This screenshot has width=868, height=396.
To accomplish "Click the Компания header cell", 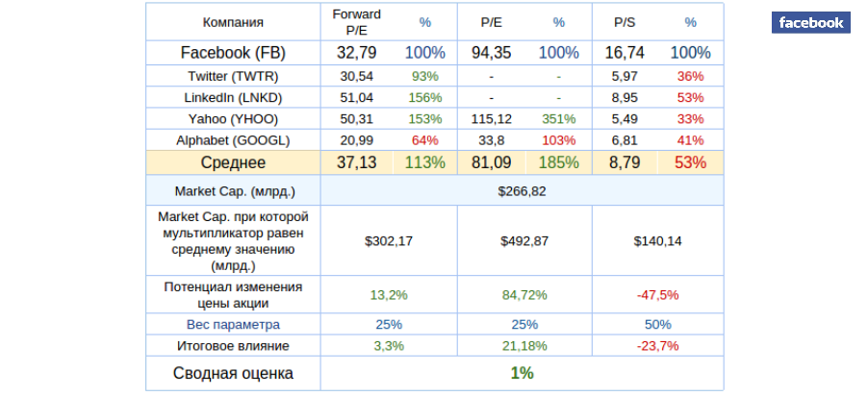I will (x=233, y=22).
